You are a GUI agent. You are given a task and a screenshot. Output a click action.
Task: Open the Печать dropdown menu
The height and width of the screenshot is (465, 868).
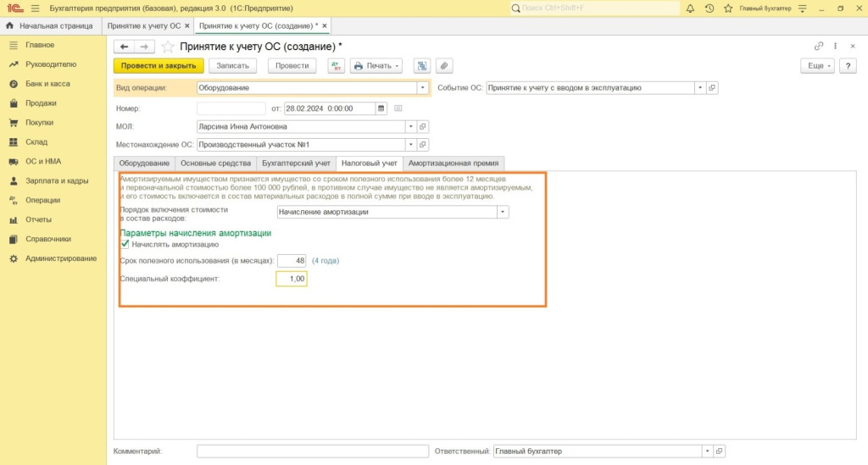point(376,66)
